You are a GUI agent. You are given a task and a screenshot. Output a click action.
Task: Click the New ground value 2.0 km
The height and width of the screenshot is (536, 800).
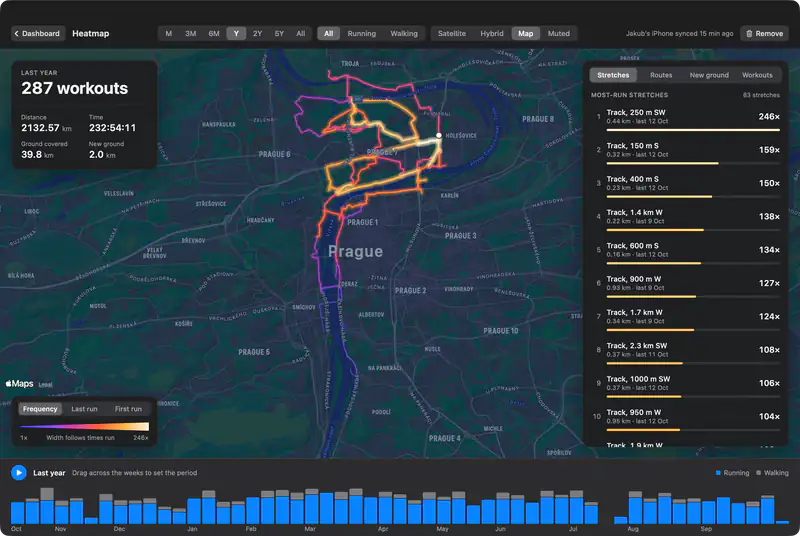(102, 155)
